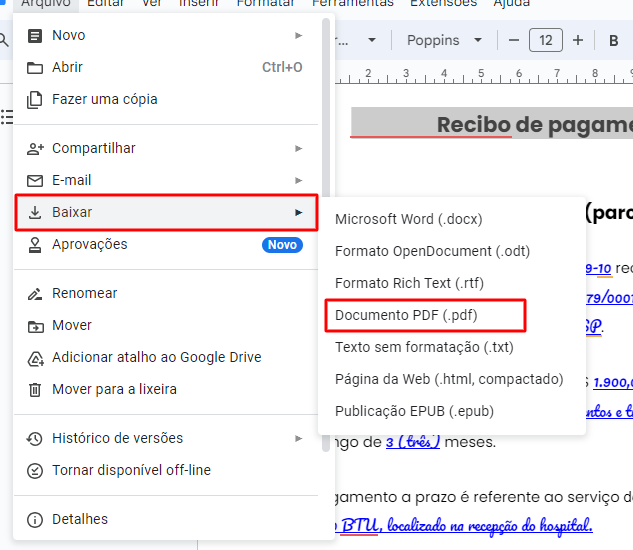Image resolution: width=633 pixels, height=550 pixels.
Task: Expand the Baixar submenu arrow
Action: tap(298, 212)
